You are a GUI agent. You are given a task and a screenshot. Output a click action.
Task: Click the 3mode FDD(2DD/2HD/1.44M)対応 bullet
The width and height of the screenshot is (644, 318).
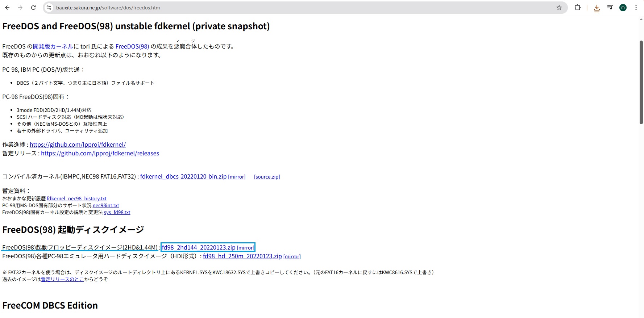point(54,110)
